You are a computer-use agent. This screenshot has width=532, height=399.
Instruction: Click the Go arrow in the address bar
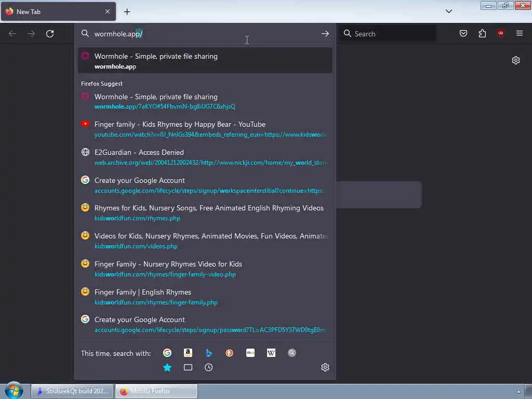(325, 34)
